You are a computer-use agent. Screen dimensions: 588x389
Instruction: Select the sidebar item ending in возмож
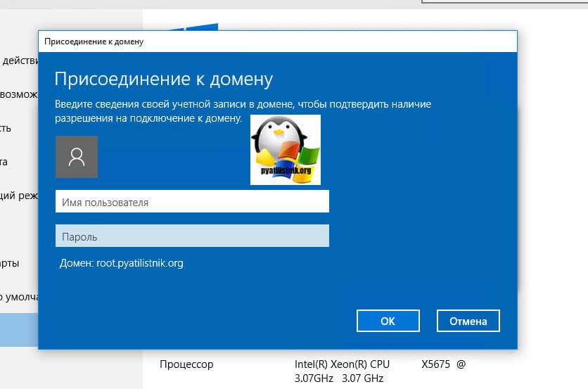[19, 94]
